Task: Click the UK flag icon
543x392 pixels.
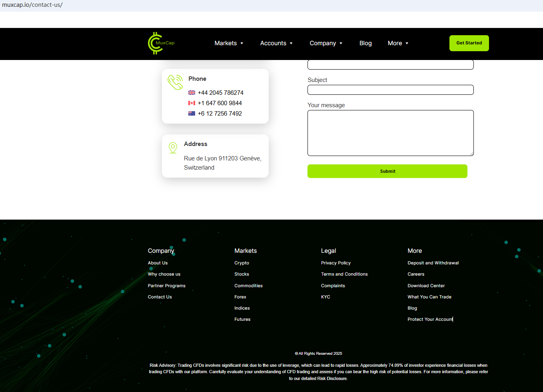Action: tap(192, 93)
